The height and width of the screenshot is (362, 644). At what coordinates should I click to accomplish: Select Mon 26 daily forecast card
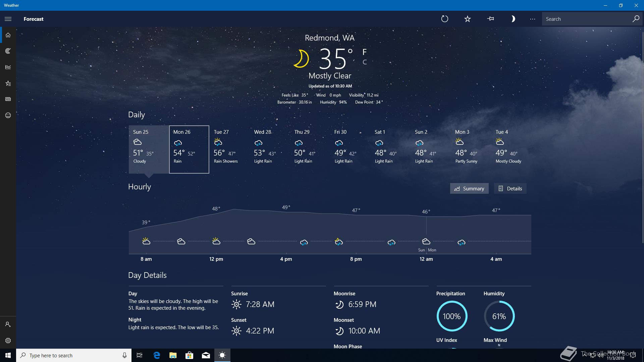[x=189, y=149]
